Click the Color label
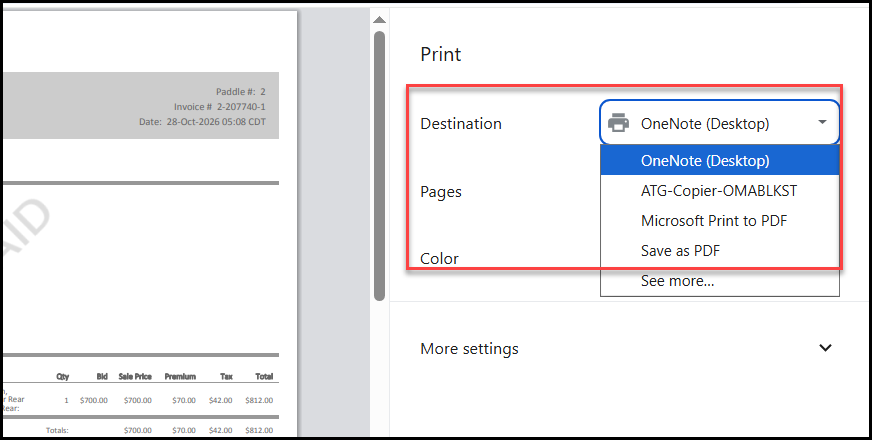The height and width of the screenshot is (440, 872). (439, 259)
